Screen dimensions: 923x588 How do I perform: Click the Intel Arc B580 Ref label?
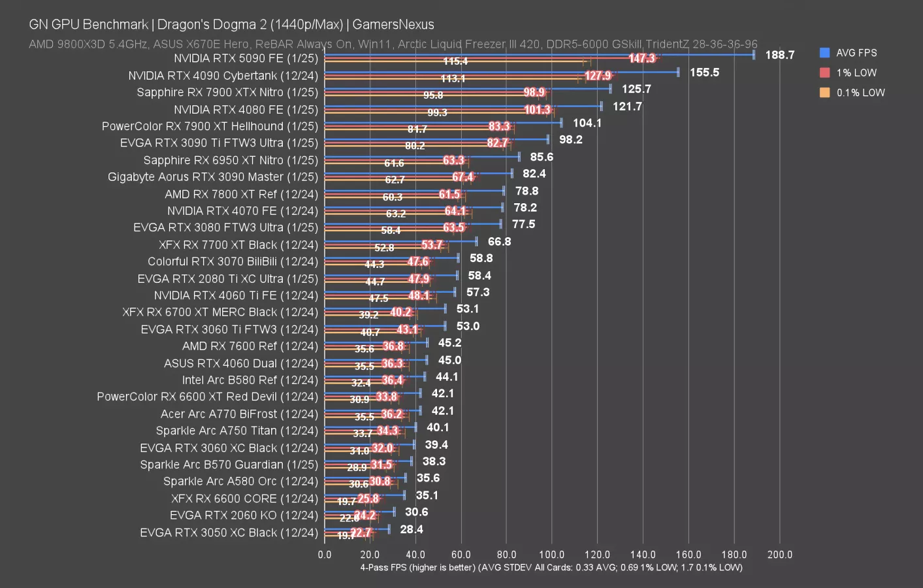[250, 380]
